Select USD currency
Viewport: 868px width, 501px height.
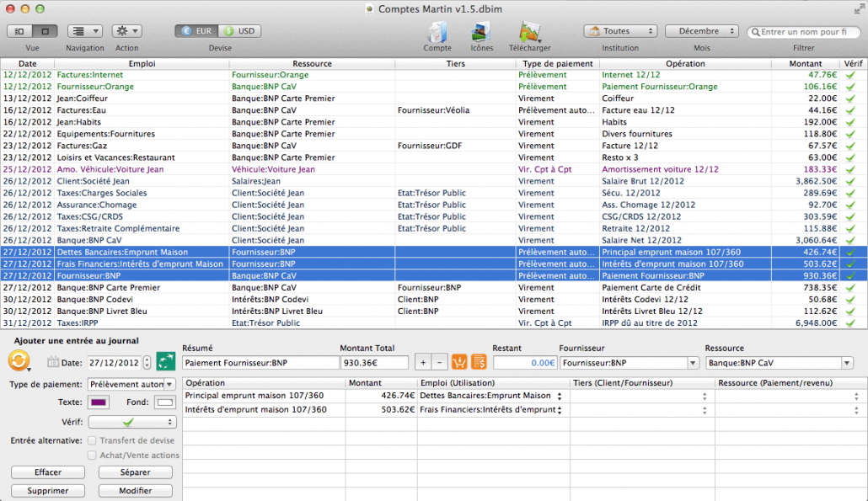point(239,31)
